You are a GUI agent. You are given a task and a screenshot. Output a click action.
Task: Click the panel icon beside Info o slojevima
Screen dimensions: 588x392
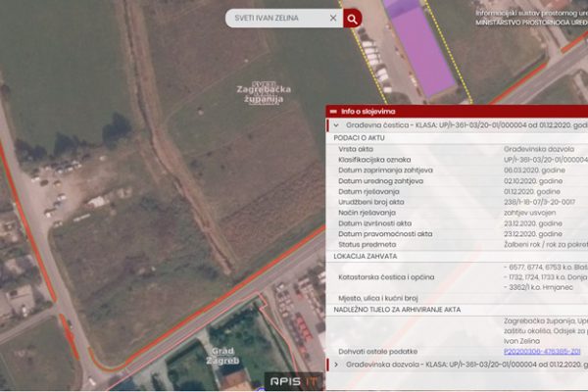point(333,112)
